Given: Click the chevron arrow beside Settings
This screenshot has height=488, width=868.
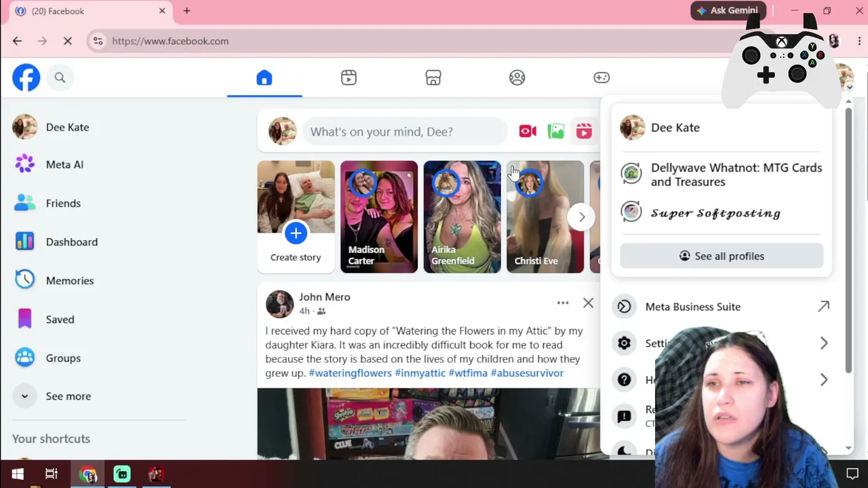Looking at the screenshot, I should [x=824, y=343].
